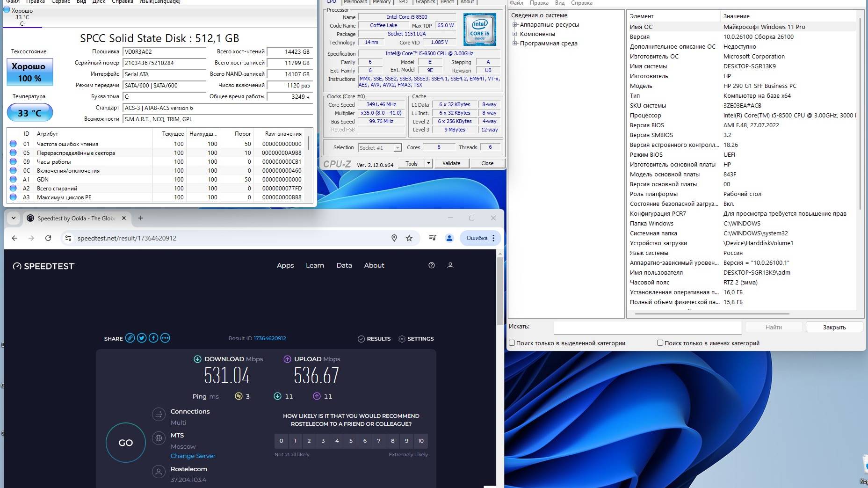The width and height of the screenshot is (868, 488).
Task: Rate Rostelecom recommendation as 5
Action: click(351, 441)
